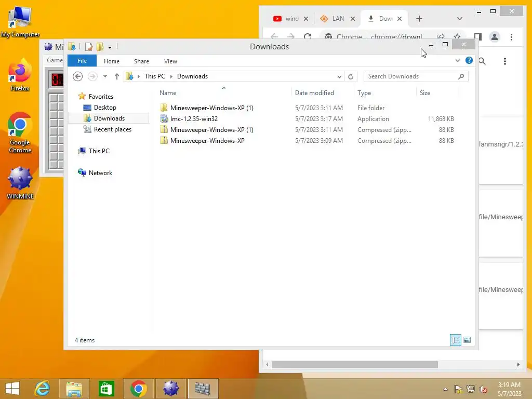This screenshot has width=532, height=399.
Task: Select Recent places in navigation pane
Action: (112, 129)
